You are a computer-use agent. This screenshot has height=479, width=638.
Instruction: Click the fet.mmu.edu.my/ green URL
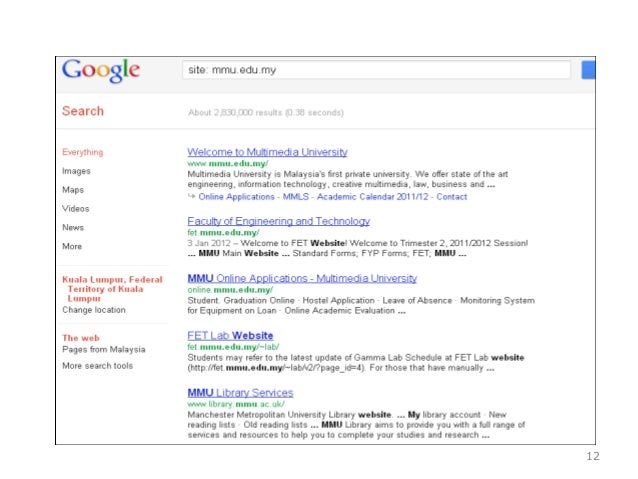coord(223,232)
